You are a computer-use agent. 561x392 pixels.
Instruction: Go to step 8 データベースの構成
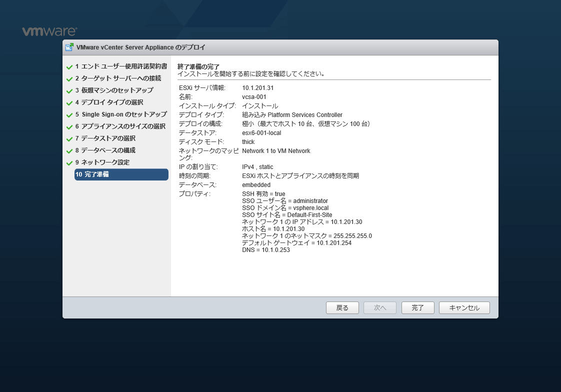tap(105, 150)
